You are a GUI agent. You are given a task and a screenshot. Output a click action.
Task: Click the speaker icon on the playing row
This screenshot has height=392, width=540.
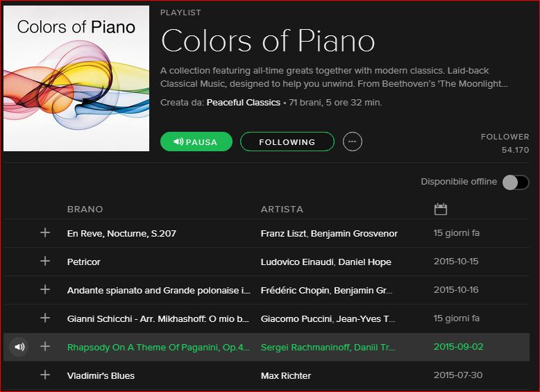click(x=19, y=347)
